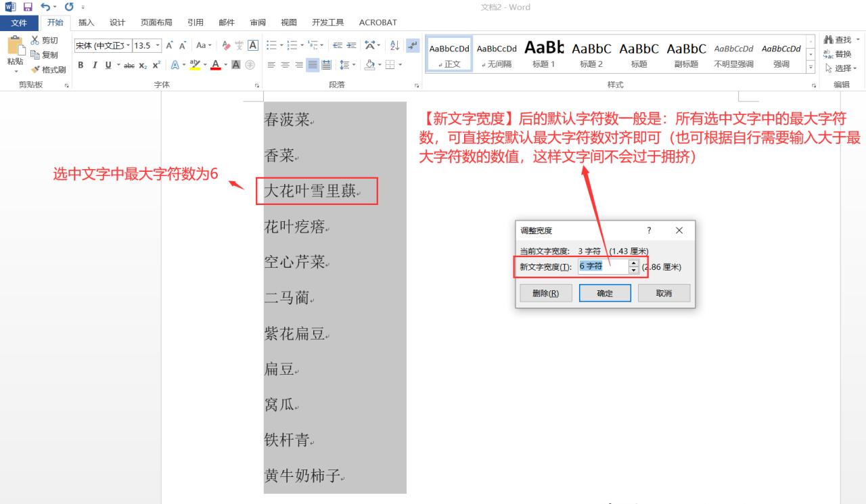This screenshot has height=504, width=866.
Task: Toggle Bold formatting
Action: (x=81, y=65)
